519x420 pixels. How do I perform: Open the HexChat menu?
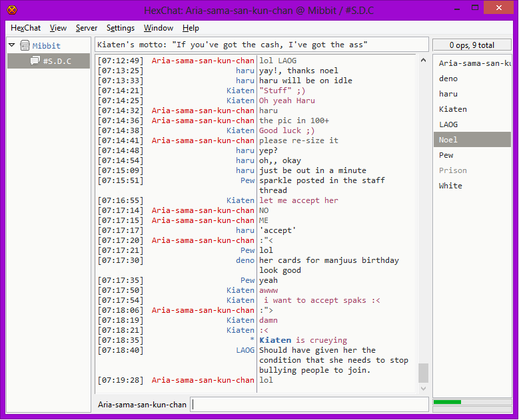(25, 28)
